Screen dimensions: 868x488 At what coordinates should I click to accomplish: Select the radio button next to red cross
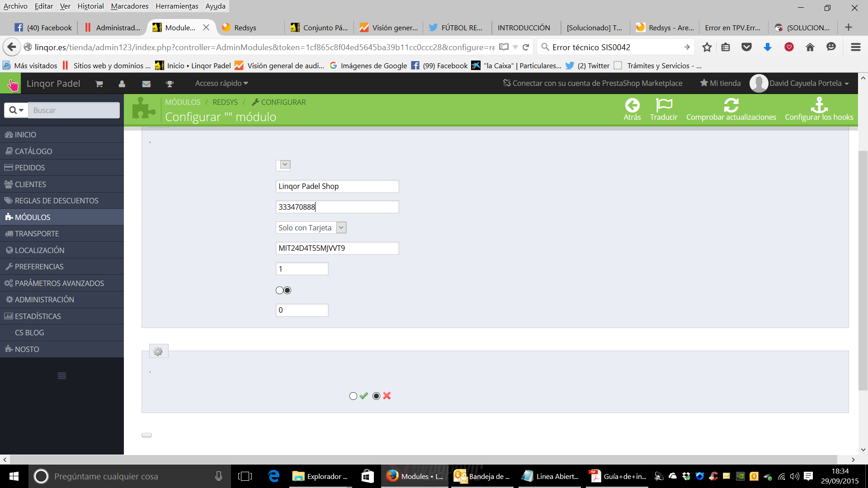click(376, 396)
